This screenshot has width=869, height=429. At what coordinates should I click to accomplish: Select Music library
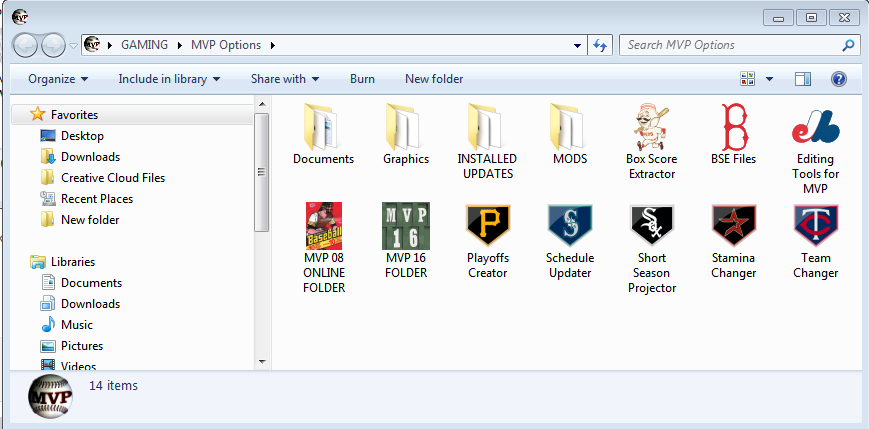click(76, 325)
